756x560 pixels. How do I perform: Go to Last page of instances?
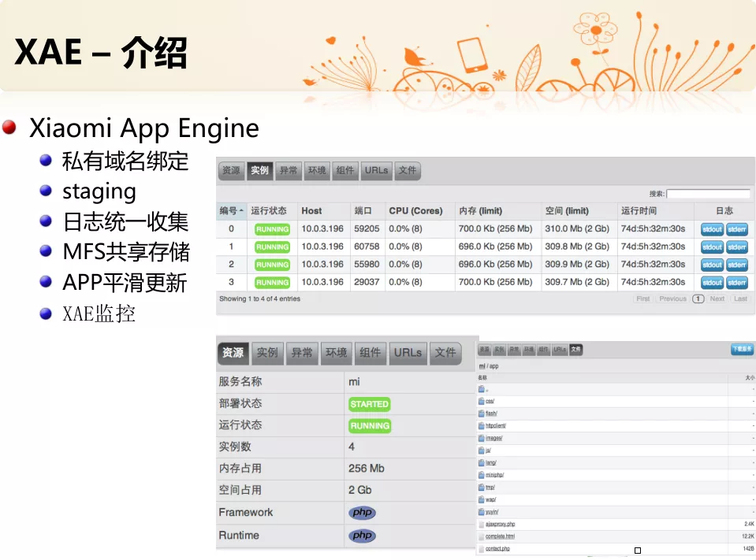740,299
